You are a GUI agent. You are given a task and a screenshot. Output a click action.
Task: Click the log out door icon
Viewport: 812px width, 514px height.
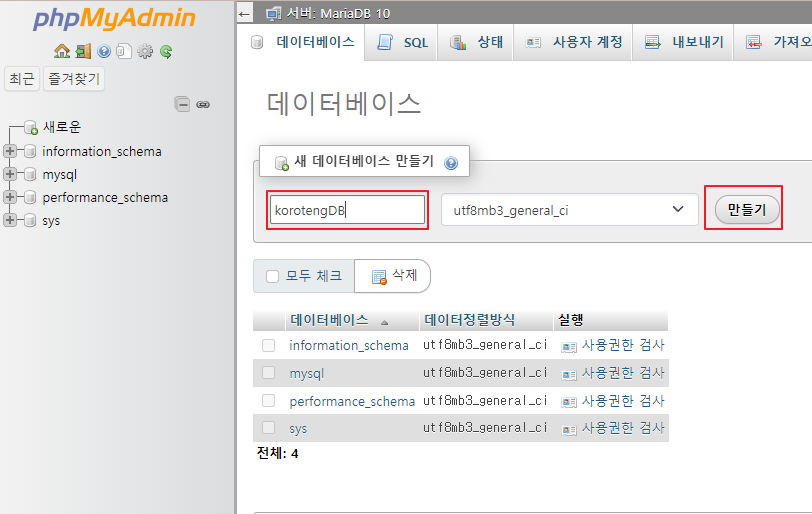83,51
